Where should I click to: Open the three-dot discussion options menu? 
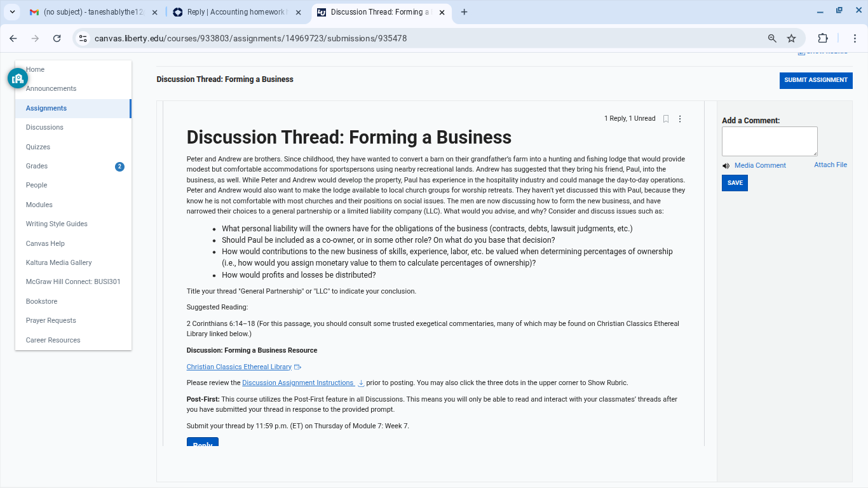(680, 119)
